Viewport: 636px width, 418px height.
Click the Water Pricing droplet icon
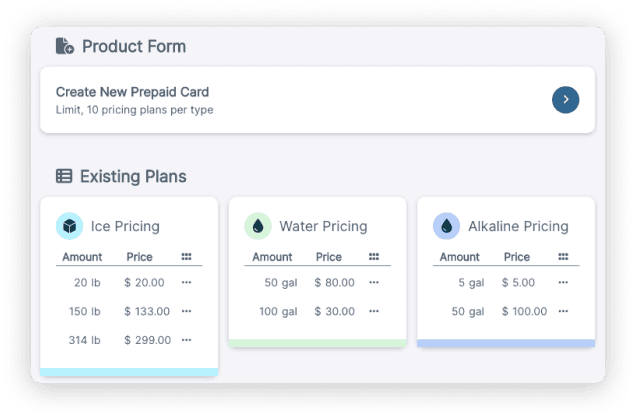pos(258,226)
